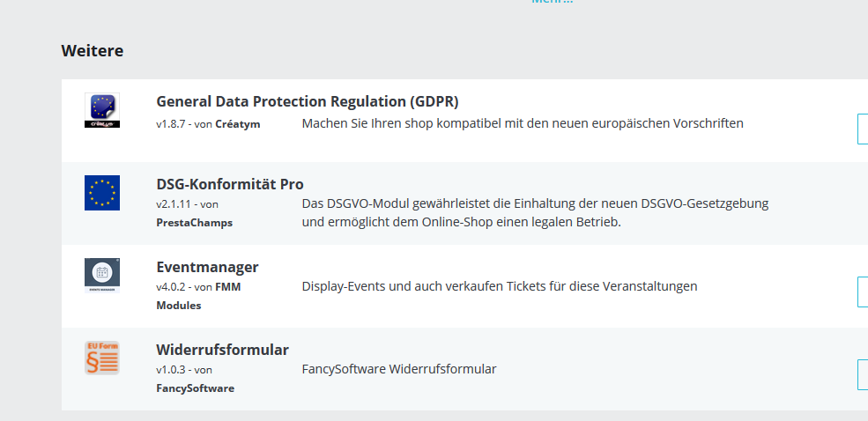Open the DSG-Konformität Pro module title
The width and height of the screenshot is (868, 421).
point(230,184)
